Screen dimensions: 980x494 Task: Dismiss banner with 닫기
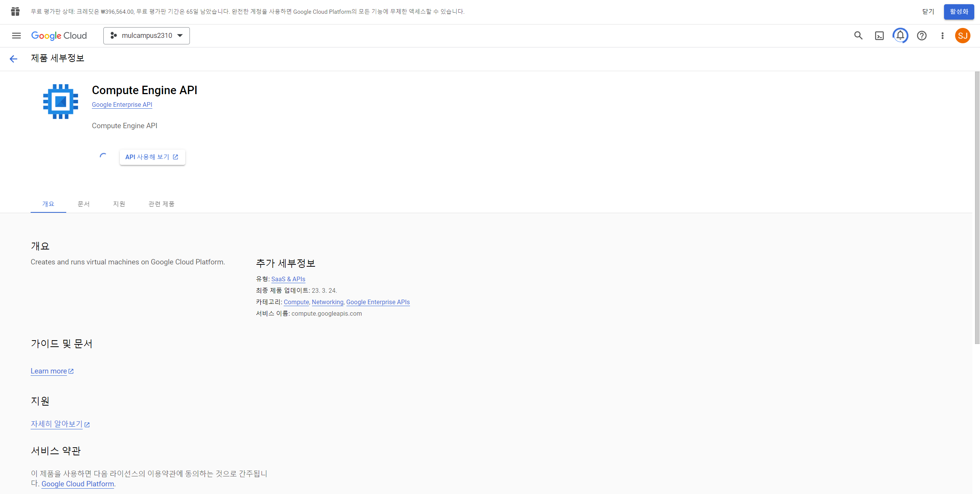928,11
